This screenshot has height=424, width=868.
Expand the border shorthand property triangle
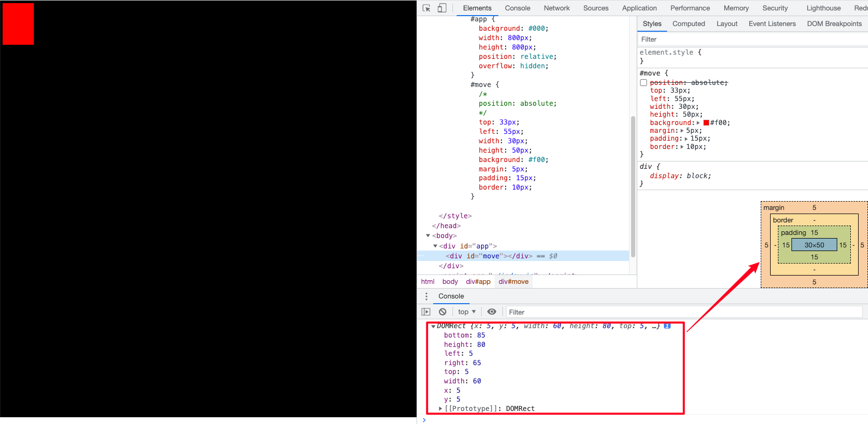tap(682, 147)
